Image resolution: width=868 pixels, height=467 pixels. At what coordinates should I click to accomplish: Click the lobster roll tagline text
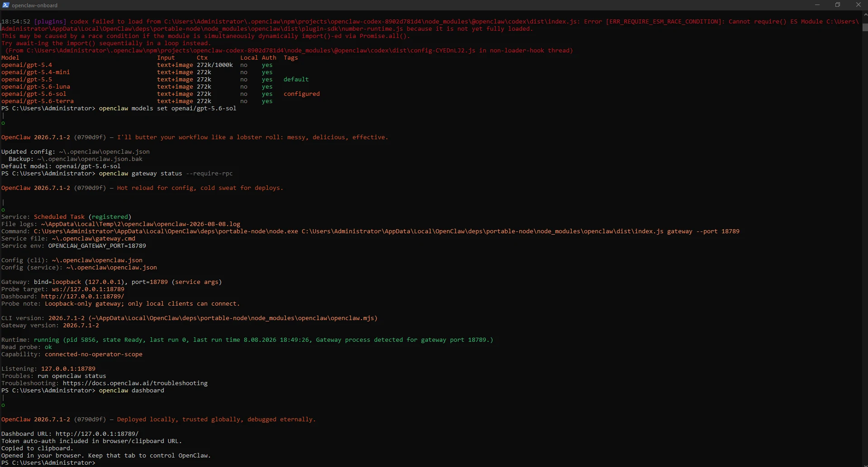point(253,137)
